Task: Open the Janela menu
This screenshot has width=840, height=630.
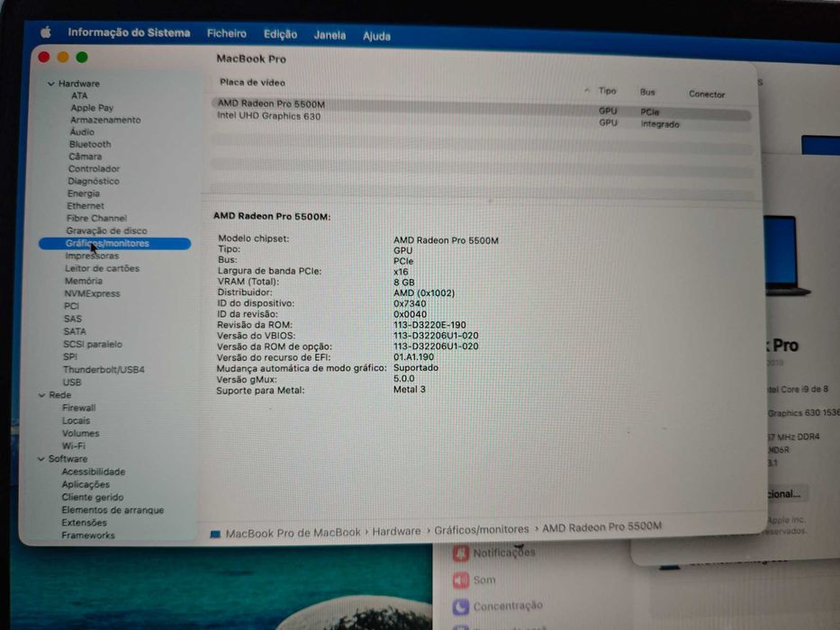Action: pos(330,35)
